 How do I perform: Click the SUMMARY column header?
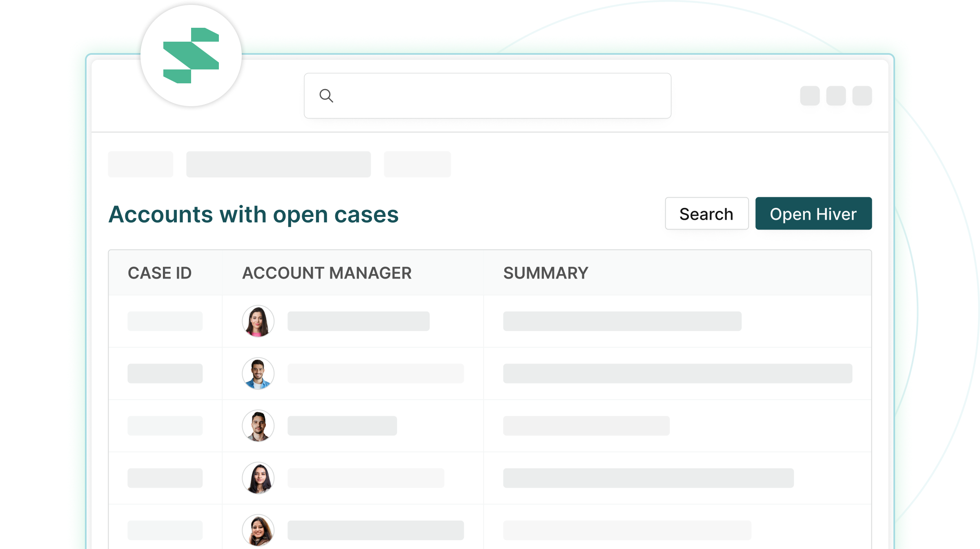click(x=546, y=273)
